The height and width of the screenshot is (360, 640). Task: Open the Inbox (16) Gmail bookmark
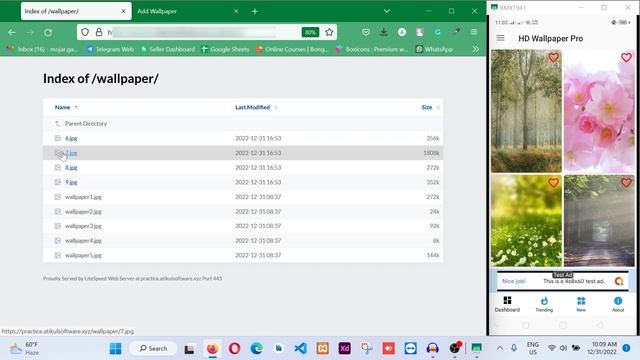[42, 49]
